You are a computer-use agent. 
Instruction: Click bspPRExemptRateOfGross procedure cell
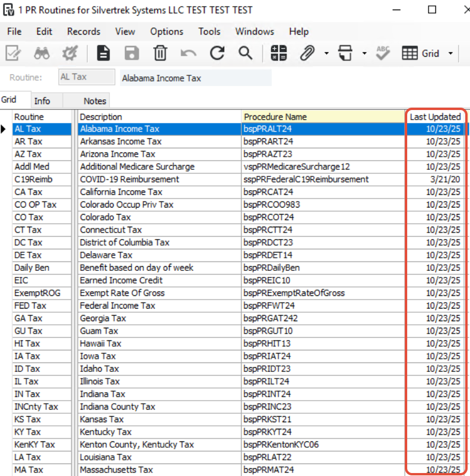(323, 293)
